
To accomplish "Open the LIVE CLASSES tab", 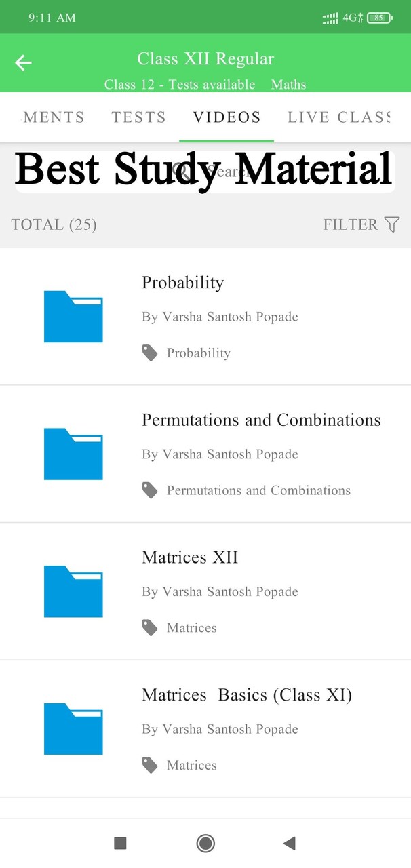I will [338, 117].
